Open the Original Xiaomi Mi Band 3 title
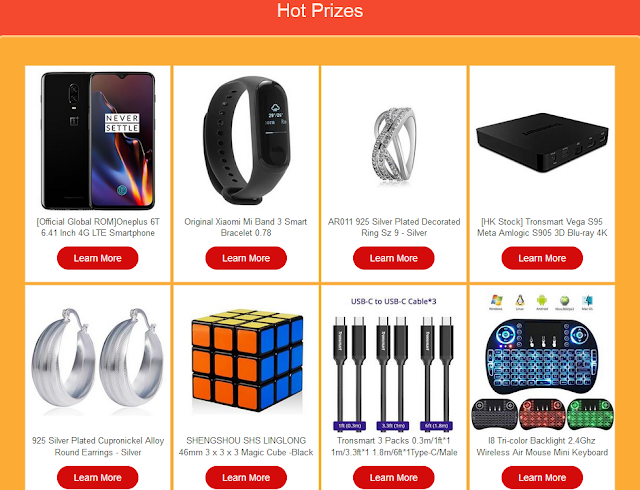The width and height of the screenshot is (640, 490). [x=246, y=227]
